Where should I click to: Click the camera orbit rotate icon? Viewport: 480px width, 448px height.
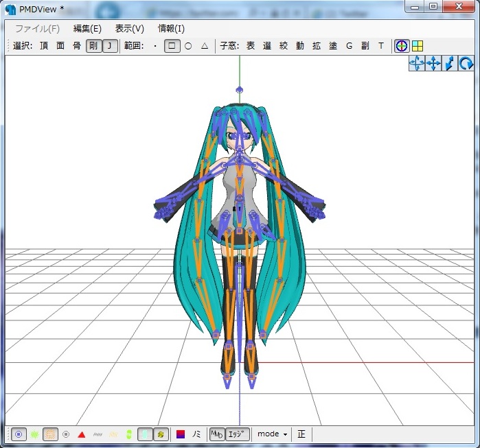pos(417,64)
